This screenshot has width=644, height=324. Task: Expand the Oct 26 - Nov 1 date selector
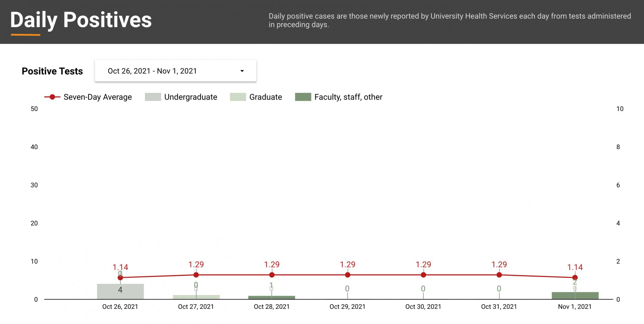click(x=175, y=71)
